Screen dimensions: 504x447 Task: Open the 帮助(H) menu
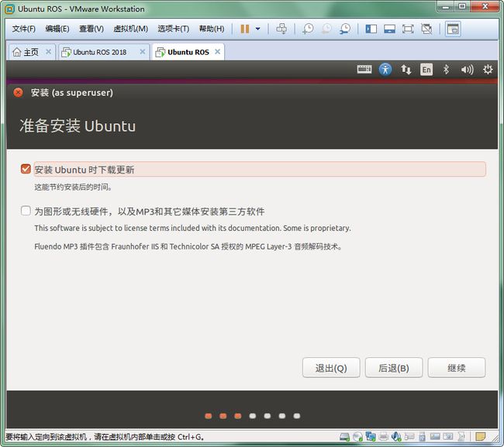click(x=212, y=29)
